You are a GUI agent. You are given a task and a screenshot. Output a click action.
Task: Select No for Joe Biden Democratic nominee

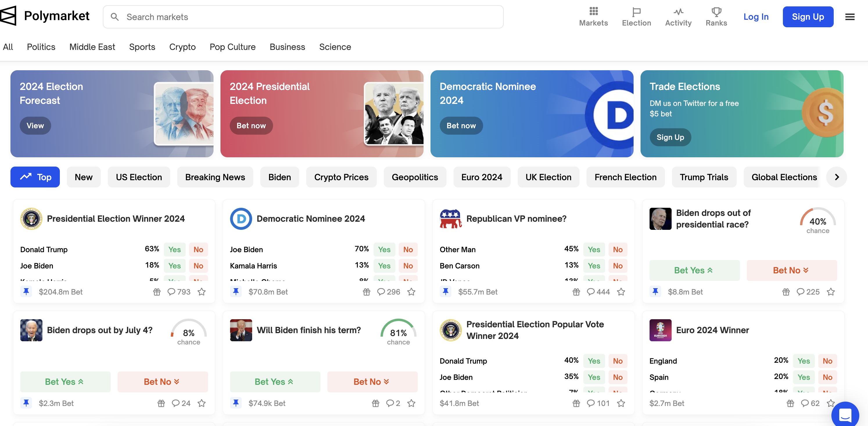click(x=408, y=249)
